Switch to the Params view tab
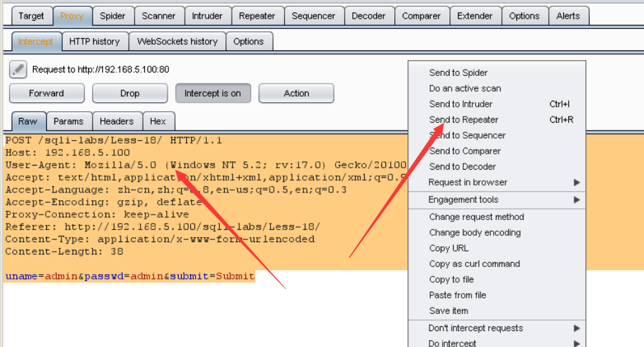The height and width of the screenshot is (347, 644). 68,121
